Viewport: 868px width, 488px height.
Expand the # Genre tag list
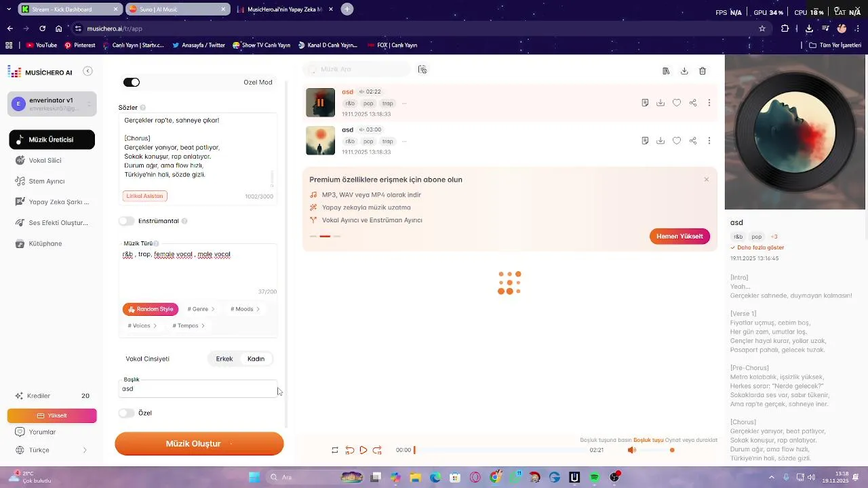click(x=201, y=309)
